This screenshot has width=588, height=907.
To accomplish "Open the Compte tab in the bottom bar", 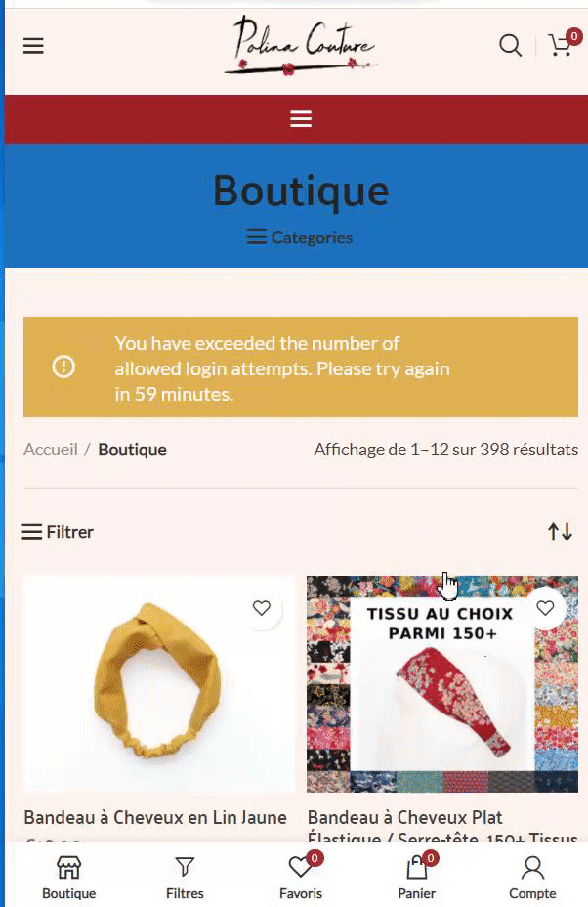I will coord(532,878).
